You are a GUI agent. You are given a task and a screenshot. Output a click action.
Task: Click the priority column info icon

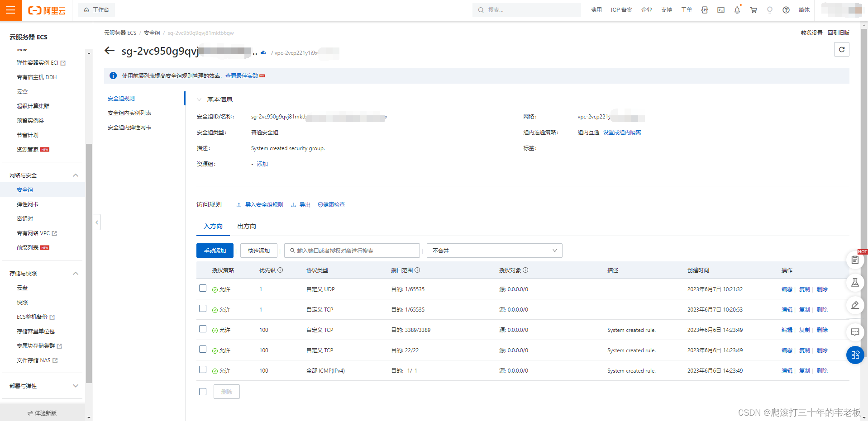[x=280, y=270]
